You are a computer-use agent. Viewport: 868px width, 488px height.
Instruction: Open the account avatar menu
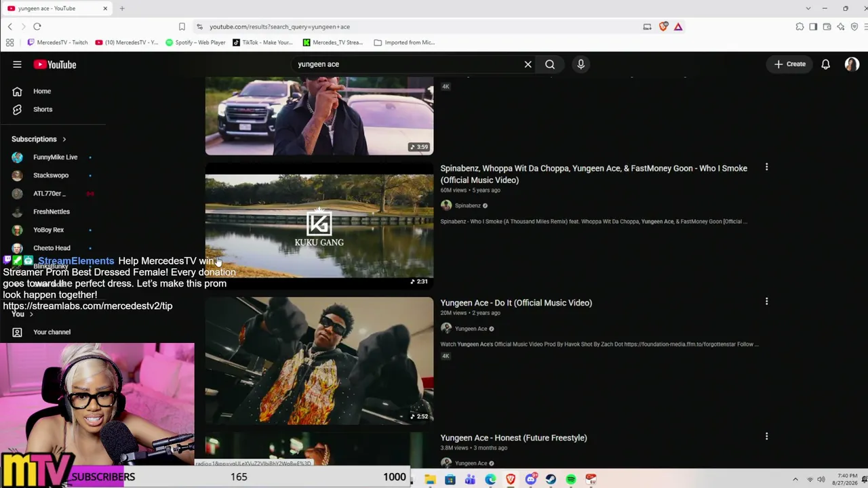tap(852, 64)
